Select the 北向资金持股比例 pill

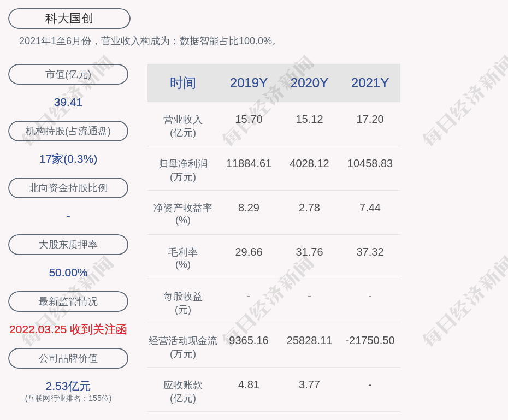68,188
